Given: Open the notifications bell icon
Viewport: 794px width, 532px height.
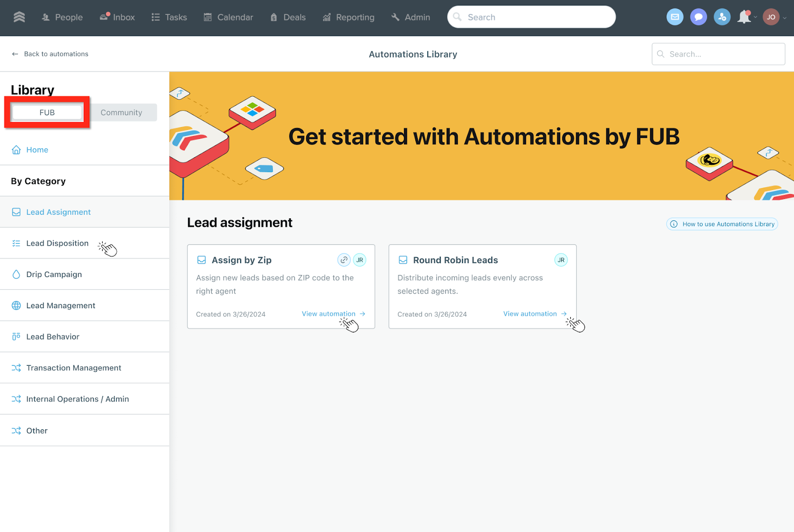Looking at the screenshot, I should coord(744,17).
